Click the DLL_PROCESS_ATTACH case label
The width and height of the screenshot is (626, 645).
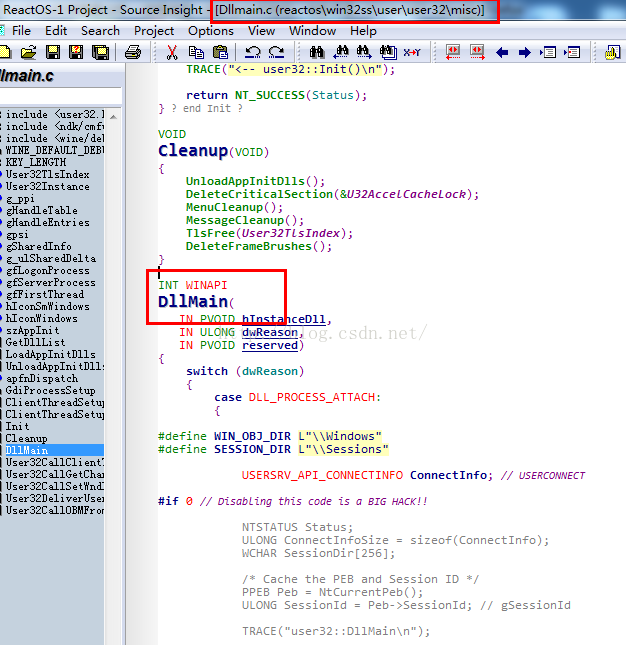312,397
